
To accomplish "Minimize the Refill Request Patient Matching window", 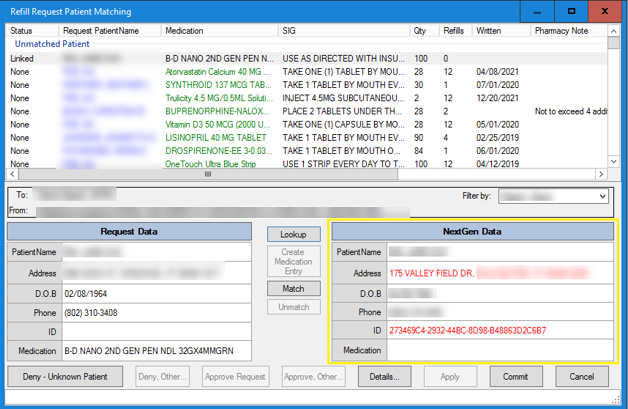I will pos(537,12).
